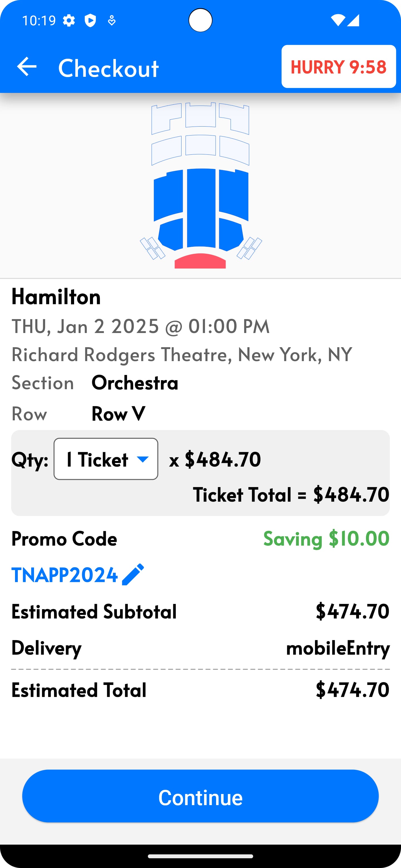Tap the shield play icon in status bar

click(90, 21)
